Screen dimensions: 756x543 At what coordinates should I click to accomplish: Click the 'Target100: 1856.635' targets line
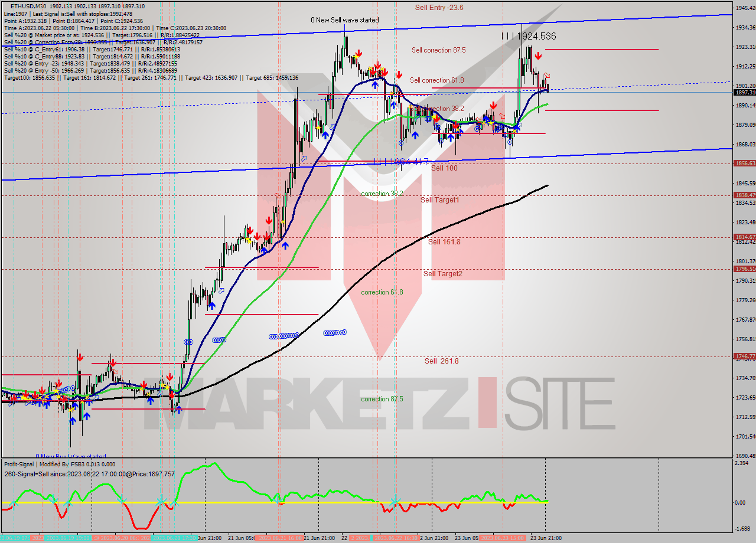pos(151,77)
